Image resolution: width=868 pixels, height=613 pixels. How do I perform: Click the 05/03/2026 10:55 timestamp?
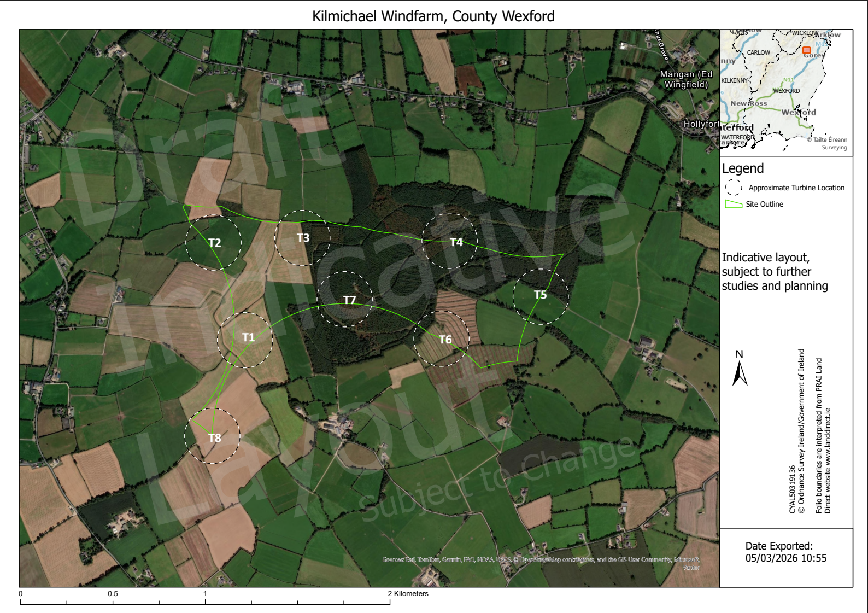786,558
